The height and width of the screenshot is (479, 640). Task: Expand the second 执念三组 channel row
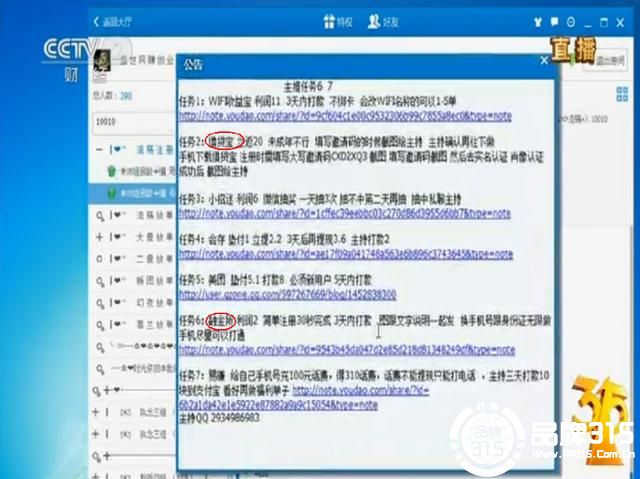96,434
